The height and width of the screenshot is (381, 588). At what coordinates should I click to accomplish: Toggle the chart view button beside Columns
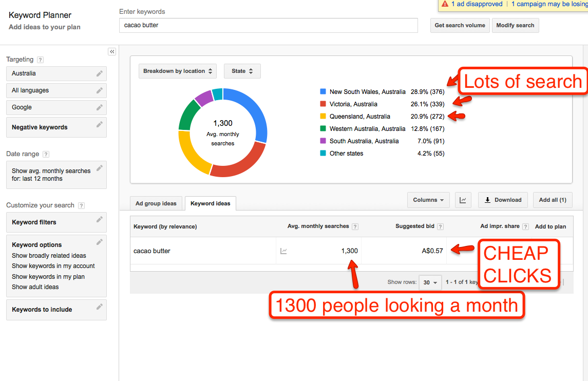click(463, 200)
